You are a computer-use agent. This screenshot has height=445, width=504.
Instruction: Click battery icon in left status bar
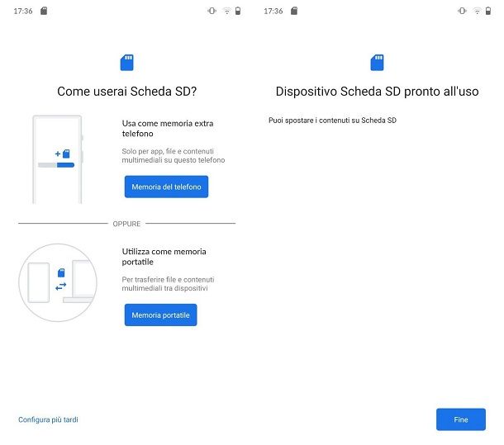click(238, 11)
